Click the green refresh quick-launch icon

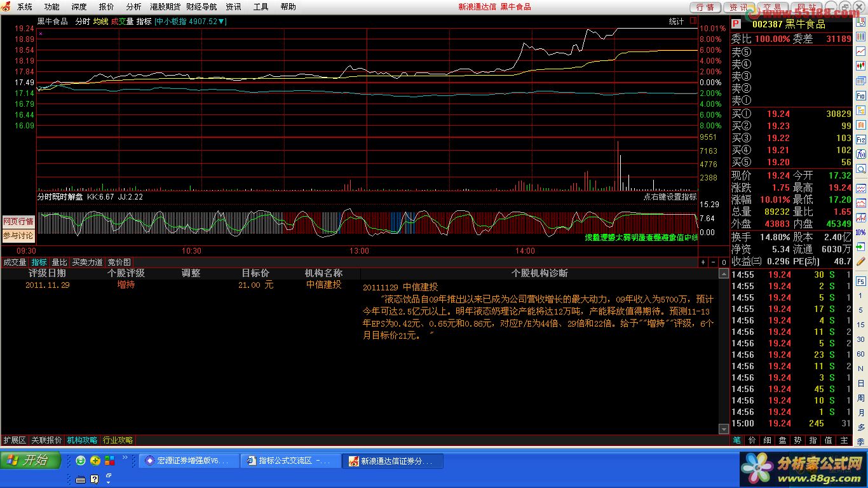click(81, 461)
